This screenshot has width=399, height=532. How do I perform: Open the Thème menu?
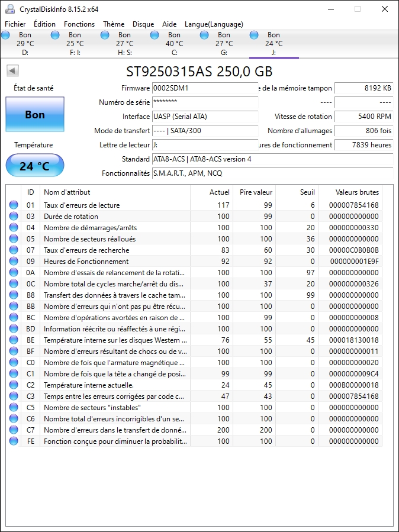pos(114,24)
